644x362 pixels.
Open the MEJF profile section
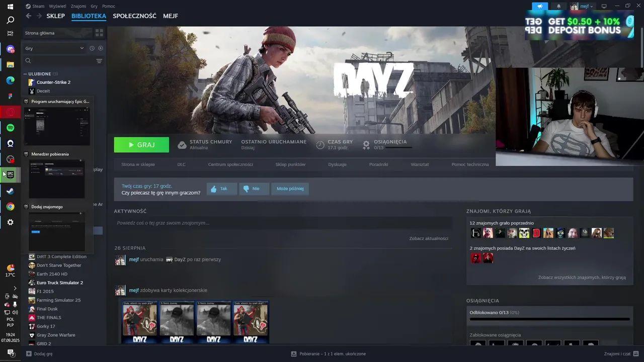[x=171, y=16]
